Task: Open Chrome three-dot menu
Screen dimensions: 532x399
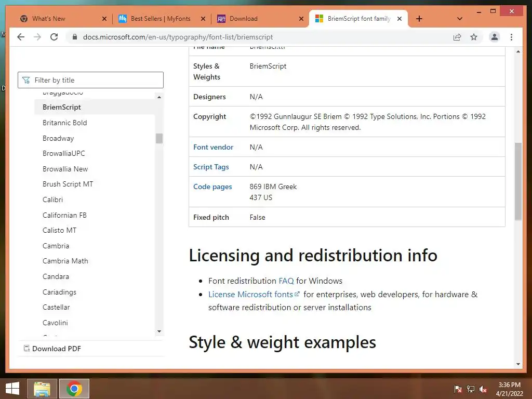Action: pos(511,37)
